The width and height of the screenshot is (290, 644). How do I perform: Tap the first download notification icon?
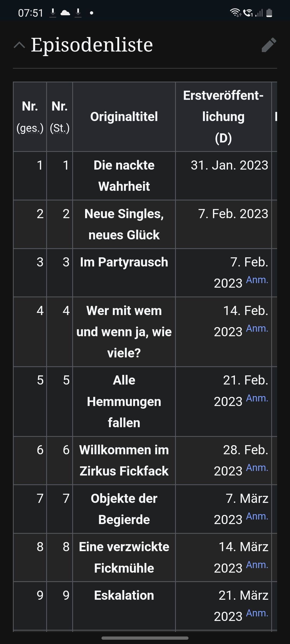(x=53, y=13)
